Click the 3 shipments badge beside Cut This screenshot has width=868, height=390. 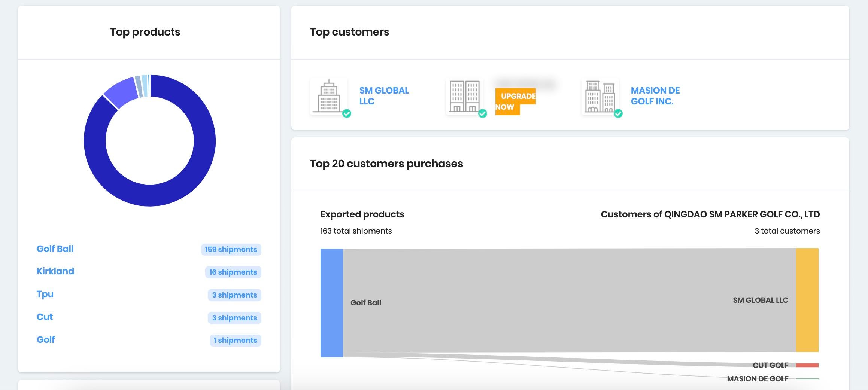pos(234,318)
